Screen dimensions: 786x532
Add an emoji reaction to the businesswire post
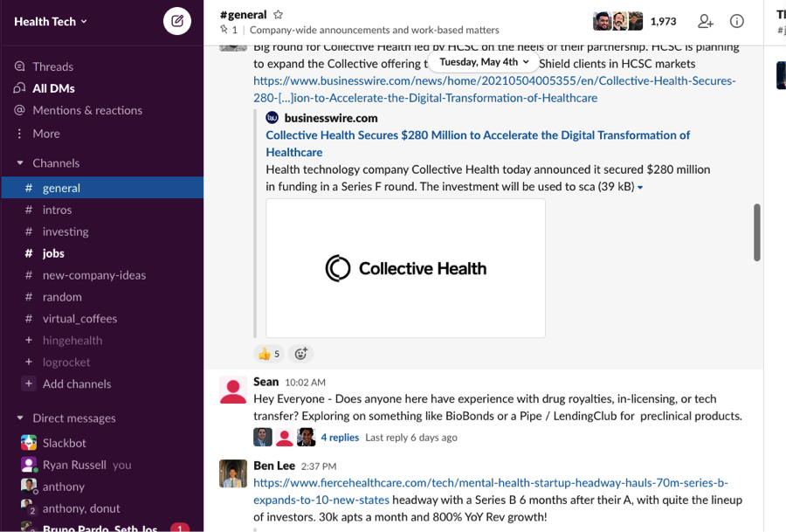pyautogui.click(x=300, y=353)
